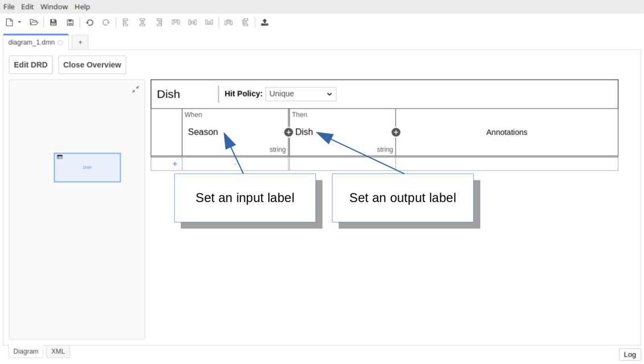The height and width of the screenshot is (364, 644).
Task: Undo the last action
Action: click(89, 22)
